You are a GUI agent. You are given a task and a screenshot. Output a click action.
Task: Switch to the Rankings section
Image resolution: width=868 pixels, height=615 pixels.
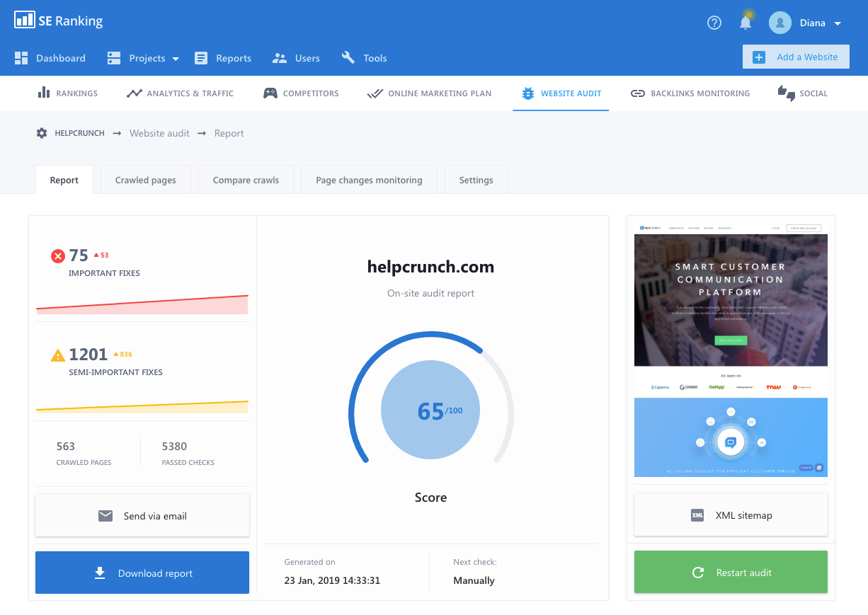point(67,93)
